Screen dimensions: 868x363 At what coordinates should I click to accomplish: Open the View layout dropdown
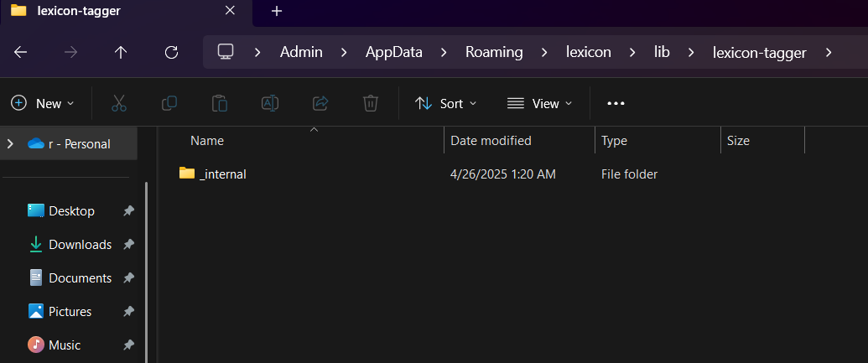coord(540,103)
